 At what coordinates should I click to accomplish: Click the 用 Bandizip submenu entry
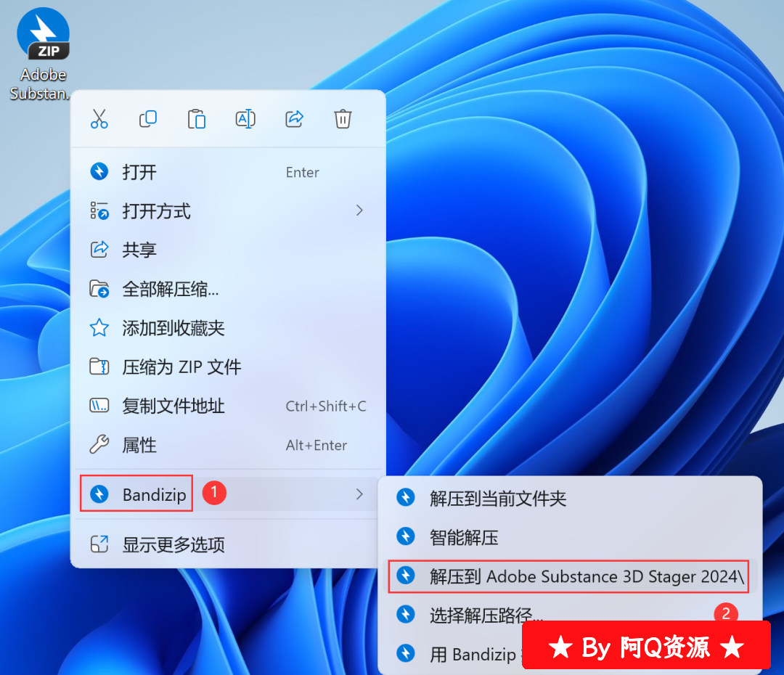473,654
